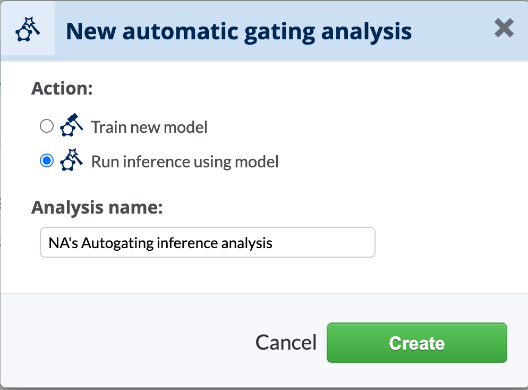Click the autogating wand icon in the dialog header
The height and width of the screenshot is (390, 528).
(28, 30)
